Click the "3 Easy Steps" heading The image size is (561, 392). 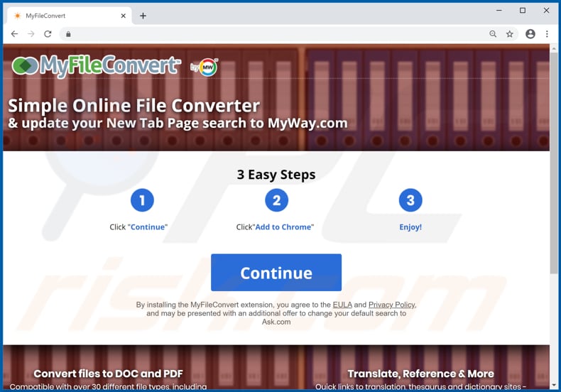tap(276, 175)
